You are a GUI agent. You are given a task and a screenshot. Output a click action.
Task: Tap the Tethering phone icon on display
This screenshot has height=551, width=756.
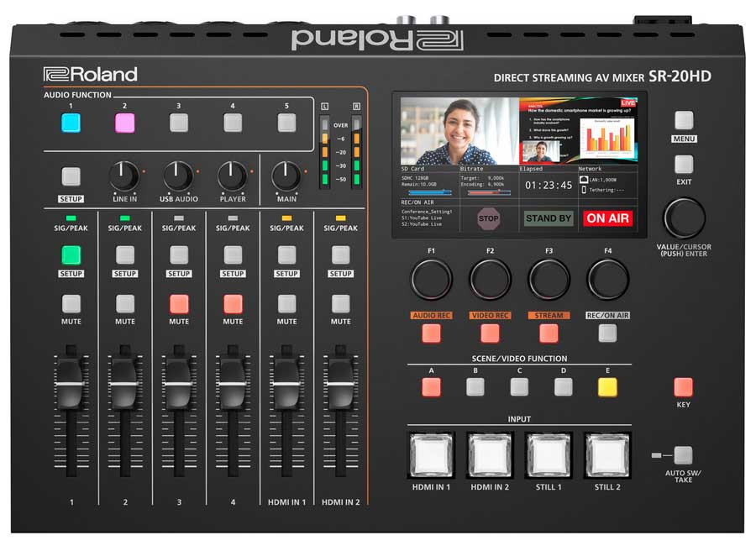pos(584,190)
